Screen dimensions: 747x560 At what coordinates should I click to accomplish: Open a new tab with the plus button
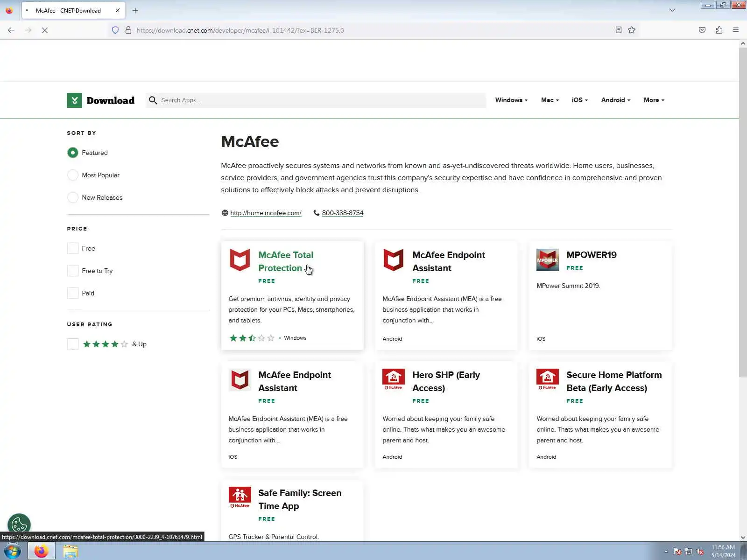135,10
